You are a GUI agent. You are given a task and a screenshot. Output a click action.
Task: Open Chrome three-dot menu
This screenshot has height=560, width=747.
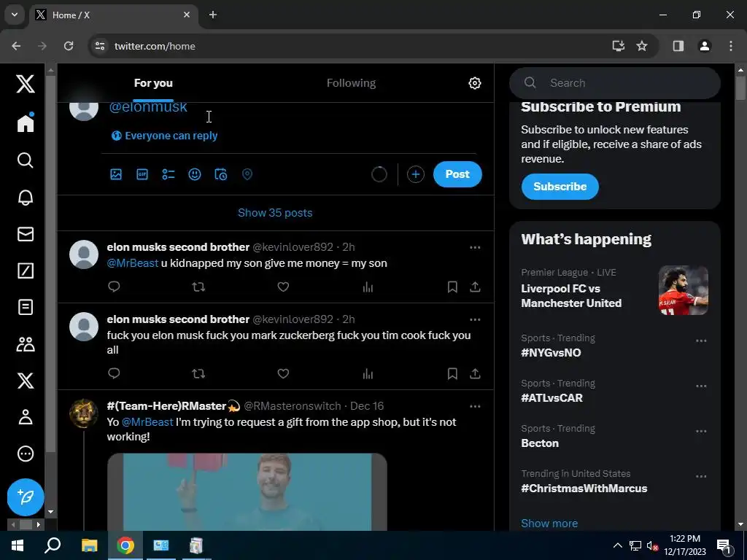point(730,46)
